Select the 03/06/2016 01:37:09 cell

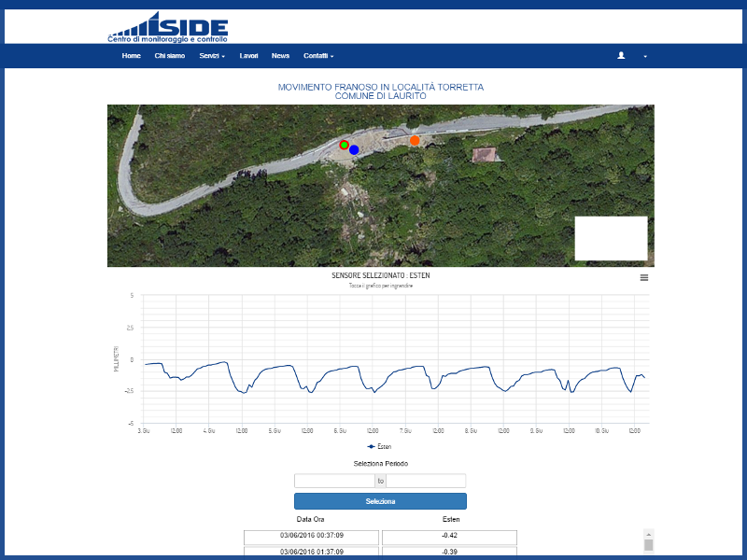click(312, 552)
